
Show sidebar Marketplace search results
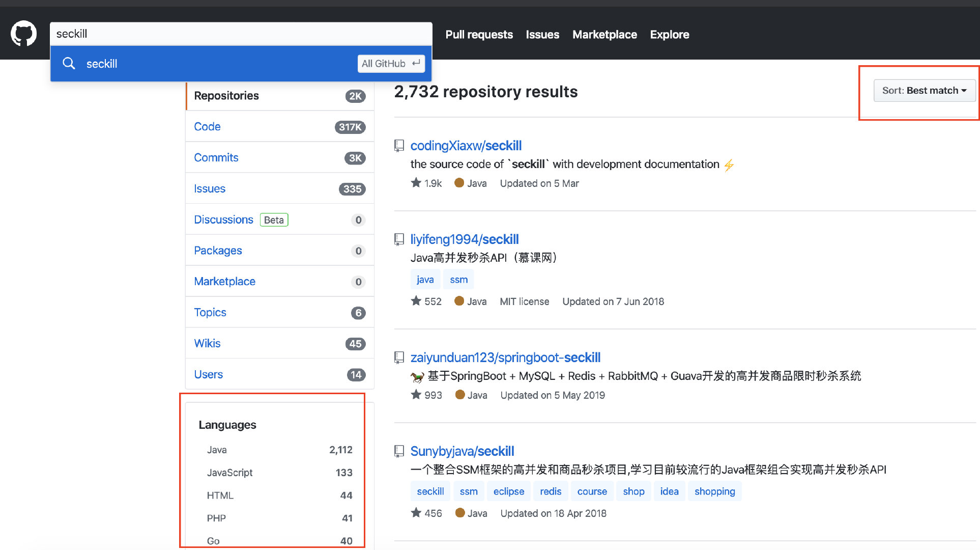coord(280,282)
